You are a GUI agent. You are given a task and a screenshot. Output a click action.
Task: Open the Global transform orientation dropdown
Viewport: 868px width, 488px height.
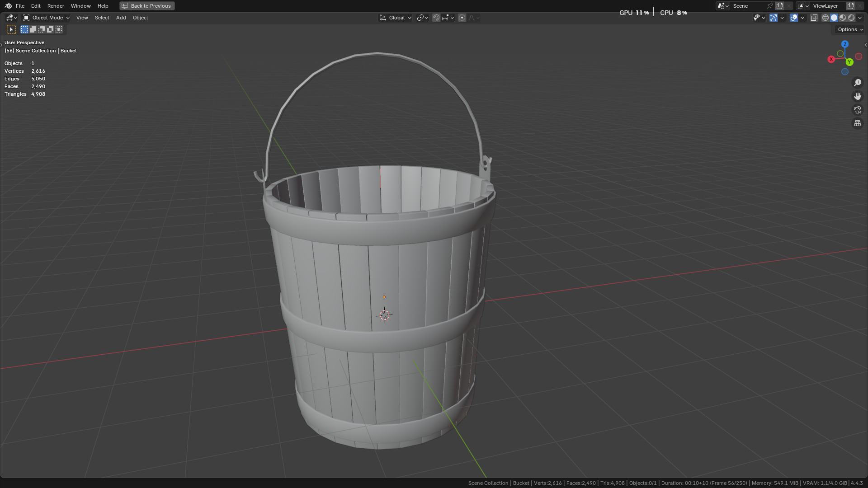[396, 18]
